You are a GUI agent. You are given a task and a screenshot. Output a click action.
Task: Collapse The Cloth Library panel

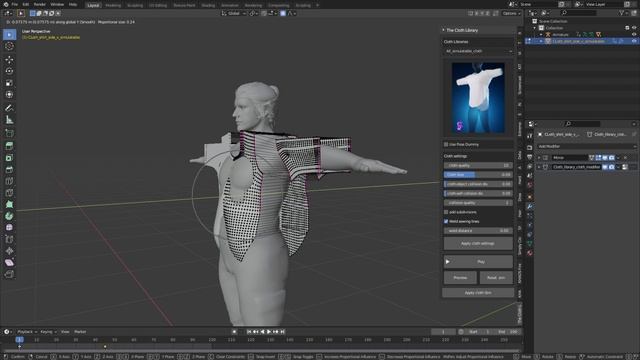click(x=443, y=30)
